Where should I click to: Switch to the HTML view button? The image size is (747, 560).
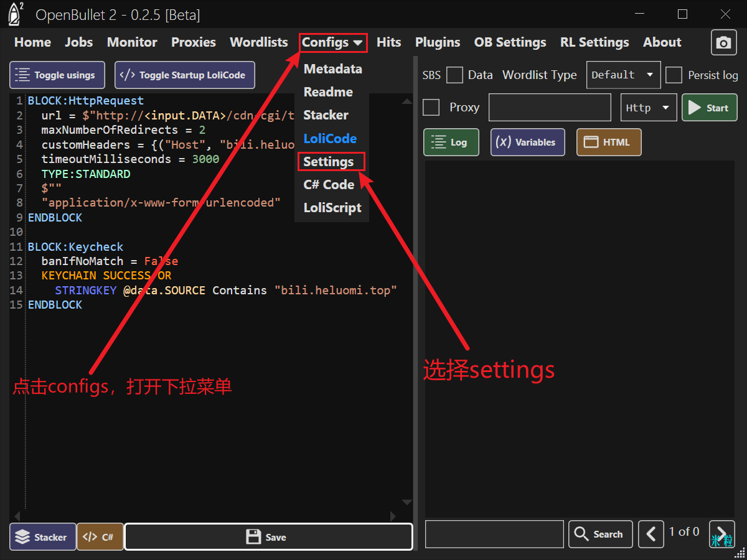pyautogui.click(x=608, y=142)
